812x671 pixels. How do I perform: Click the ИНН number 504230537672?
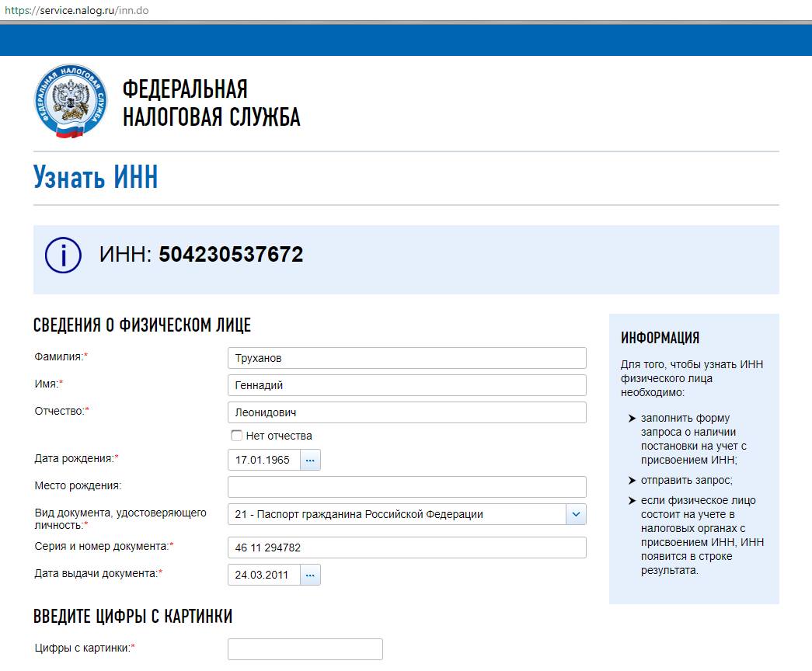(x=231, y=254)
